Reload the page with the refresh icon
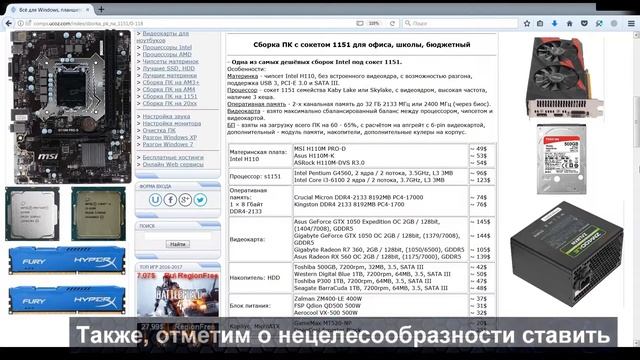Image resolution: width=640 pixels, height=360 pixels. [392, 24]
